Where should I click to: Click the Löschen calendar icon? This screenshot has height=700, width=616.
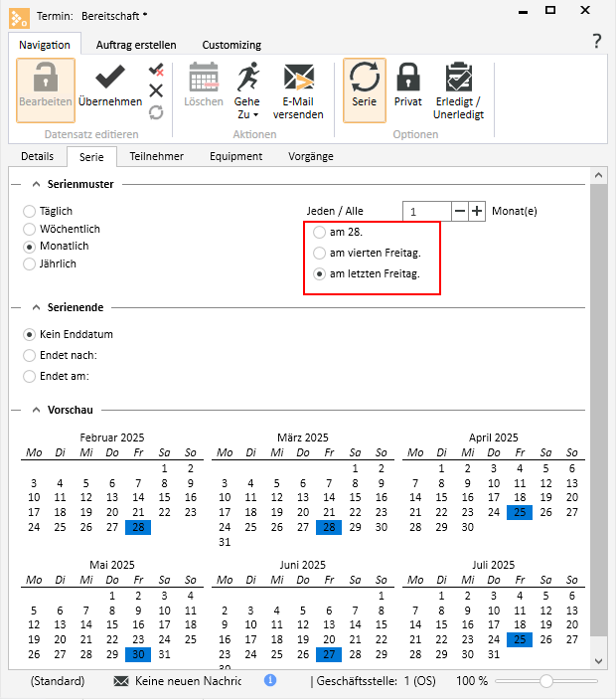(204, 77)
